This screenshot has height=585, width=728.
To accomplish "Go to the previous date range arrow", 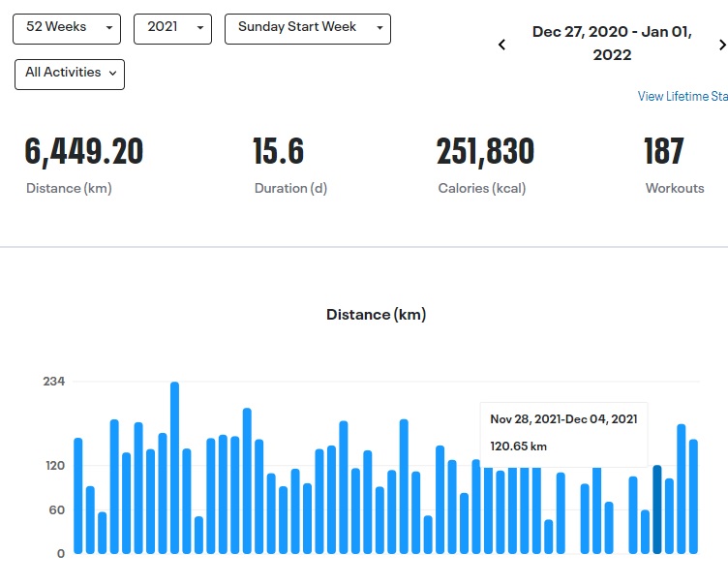I will 501,45.
